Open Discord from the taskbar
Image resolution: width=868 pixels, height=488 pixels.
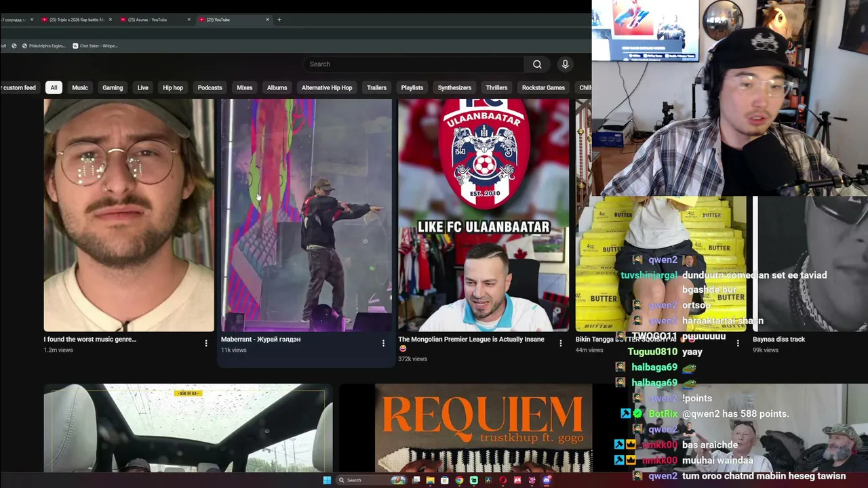[547, 480]
